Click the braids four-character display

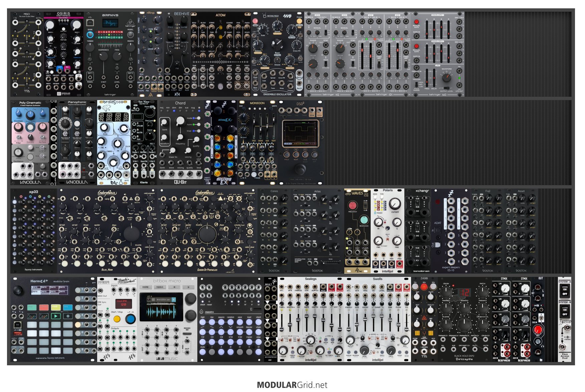113,117
